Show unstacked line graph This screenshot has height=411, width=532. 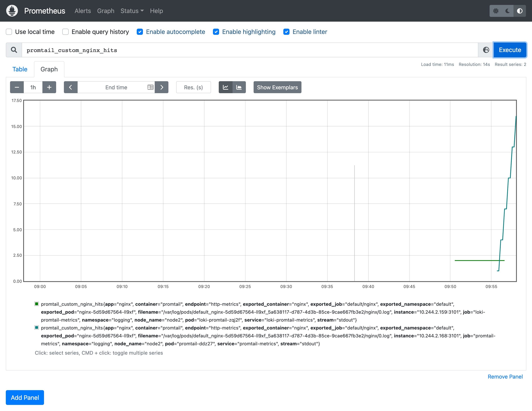[x=226, y=87]
